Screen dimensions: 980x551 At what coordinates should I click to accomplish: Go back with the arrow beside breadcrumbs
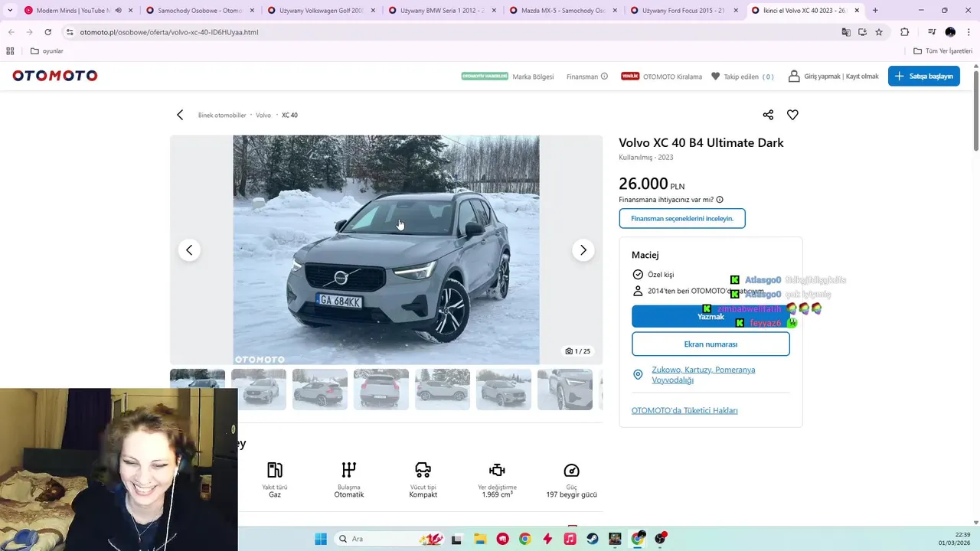(x=180, y=115)
